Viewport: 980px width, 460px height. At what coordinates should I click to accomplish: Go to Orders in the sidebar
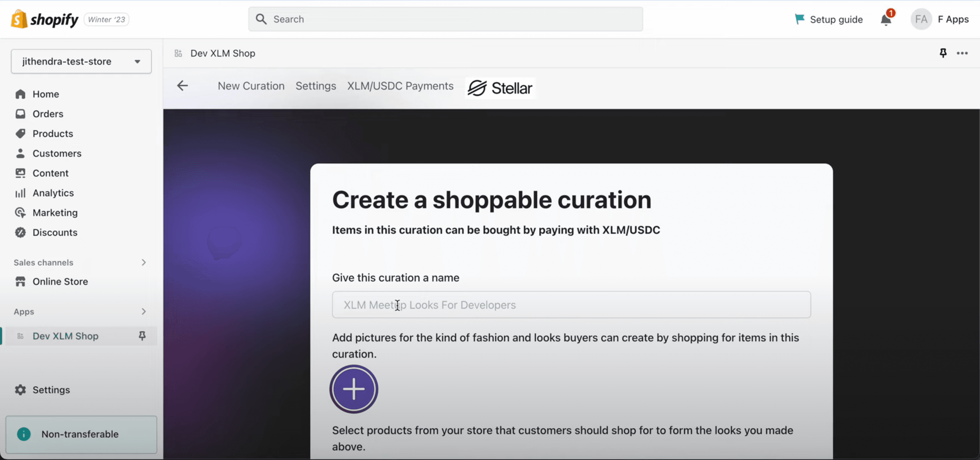click(48, 114)
